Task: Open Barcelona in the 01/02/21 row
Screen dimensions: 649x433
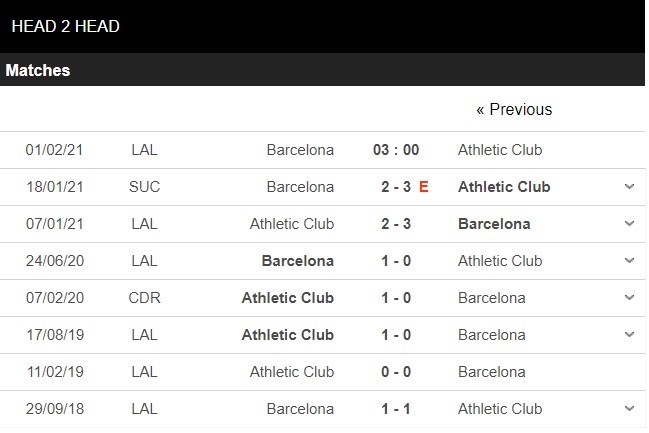Action: tap(300, 150)
